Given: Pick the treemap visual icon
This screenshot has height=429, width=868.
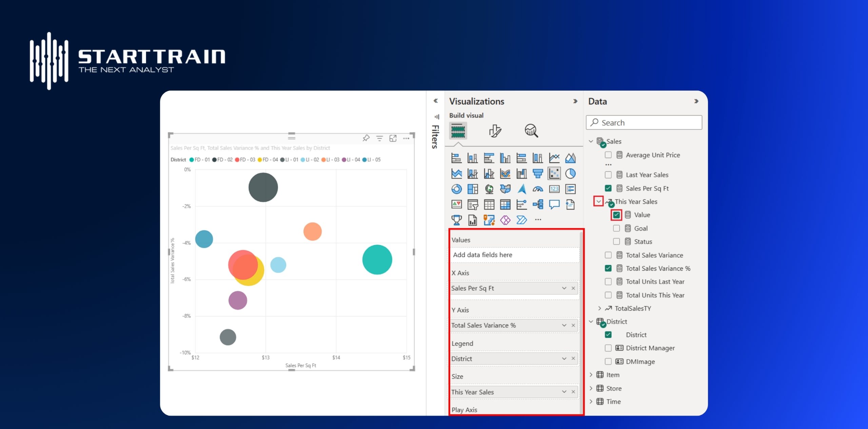Looking at the screenshot, I should pos(472,189).
